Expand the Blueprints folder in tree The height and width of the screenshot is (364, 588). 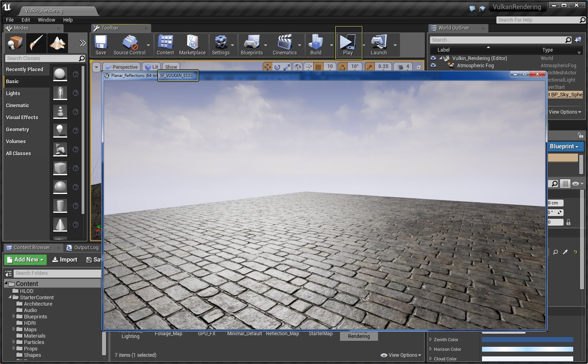coord(14,316)
